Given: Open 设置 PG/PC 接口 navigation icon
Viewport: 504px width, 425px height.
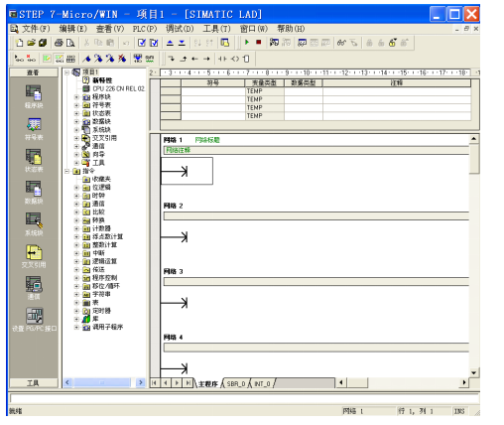Looking at the screenshot, I should point(35,320).
